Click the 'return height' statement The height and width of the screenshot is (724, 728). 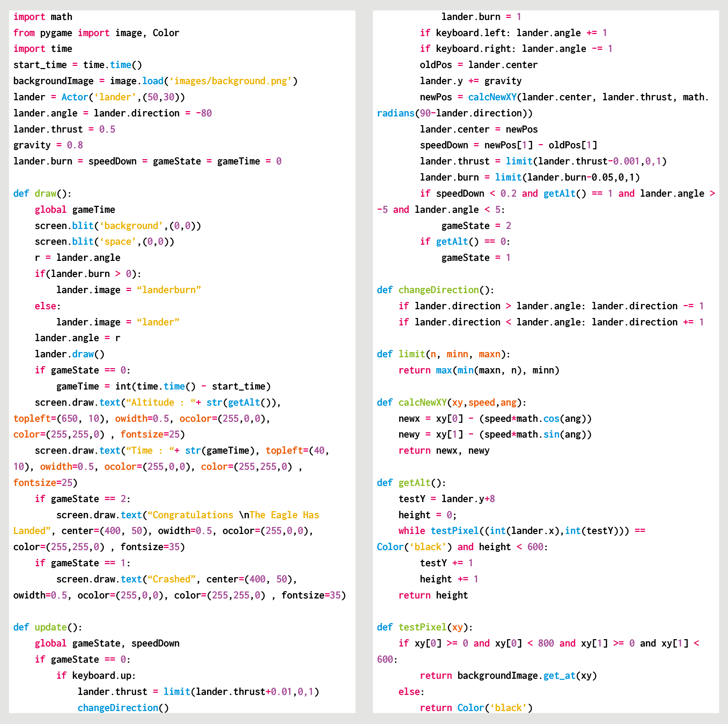click(x=433, y=595)
